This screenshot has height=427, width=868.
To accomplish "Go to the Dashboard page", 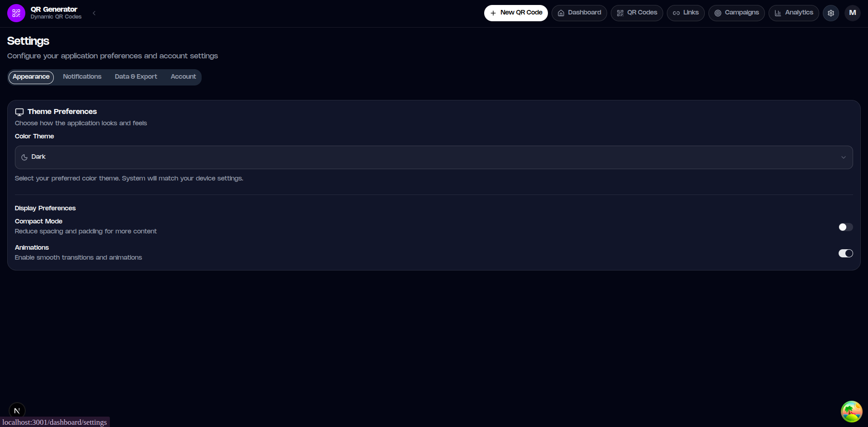I will point(579,13).
